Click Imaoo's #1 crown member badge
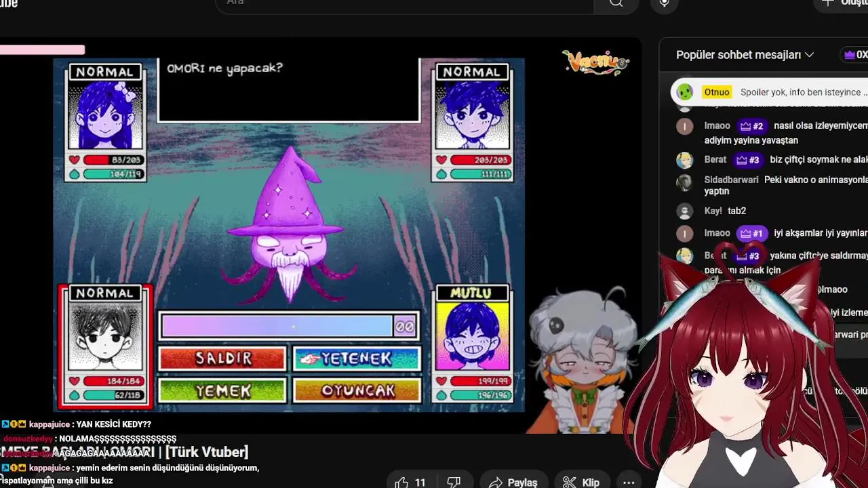 point(751,233)
